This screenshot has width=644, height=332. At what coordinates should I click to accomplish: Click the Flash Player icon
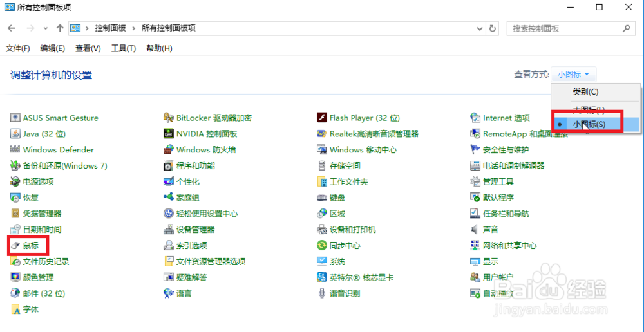(321, 118)
